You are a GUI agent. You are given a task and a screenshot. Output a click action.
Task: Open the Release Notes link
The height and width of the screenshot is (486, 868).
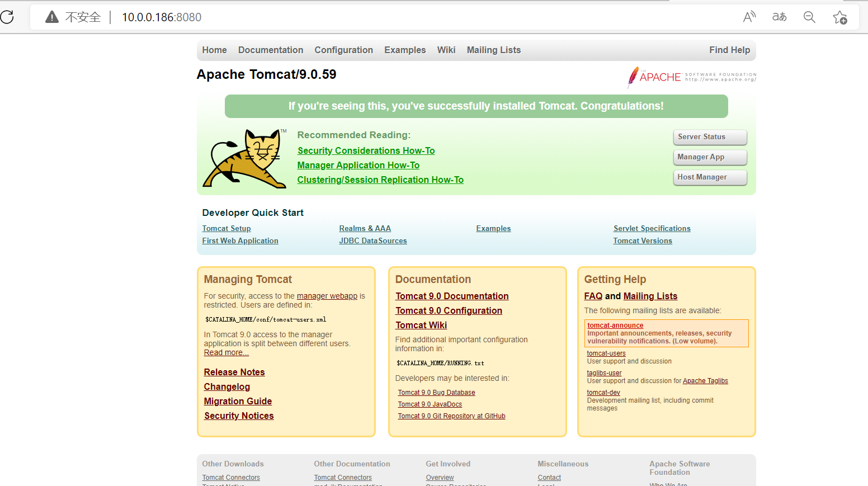click(x=234, y=372)
